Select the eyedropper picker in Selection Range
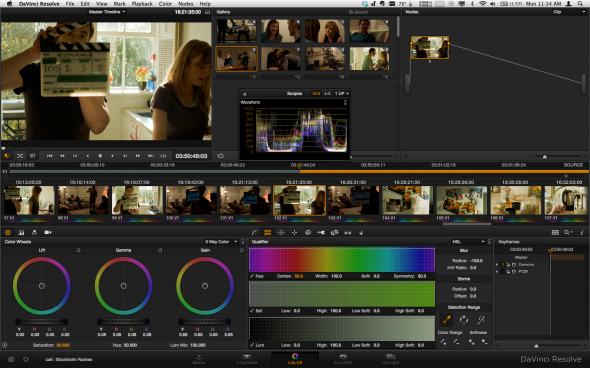This screenshot has height=368, width=590. click(x=447, y=320)
